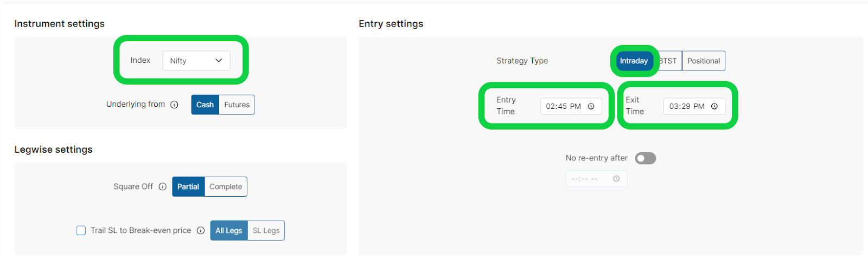Switch underlying to Futures

pos(237,105)
